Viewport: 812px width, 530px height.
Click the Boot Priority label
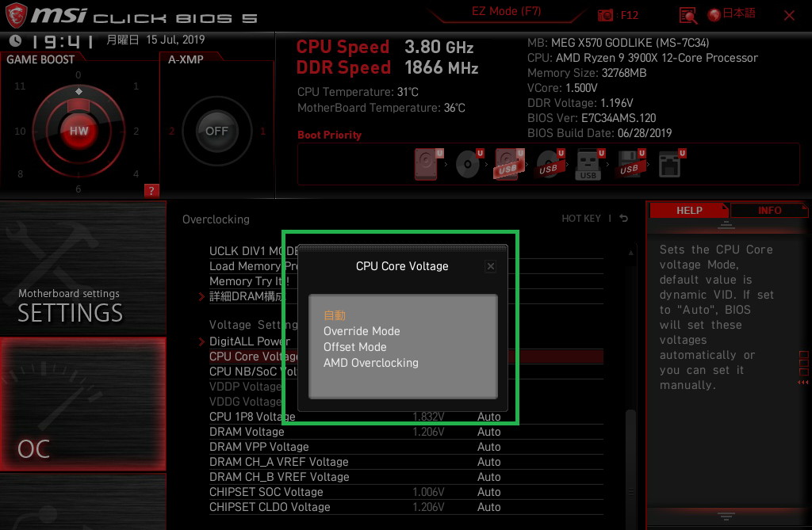[x=329, y=135]
